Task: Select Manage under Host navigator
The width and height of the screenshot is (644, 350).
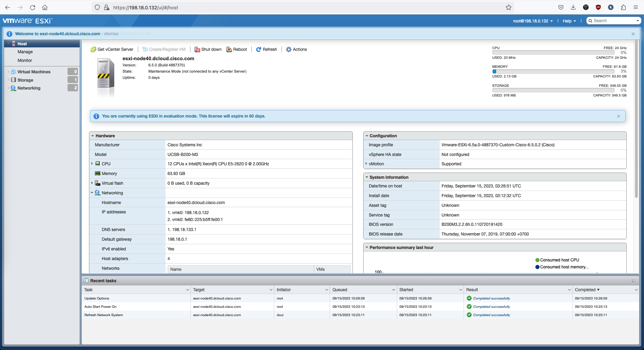Action: click(x=25, y=52)
